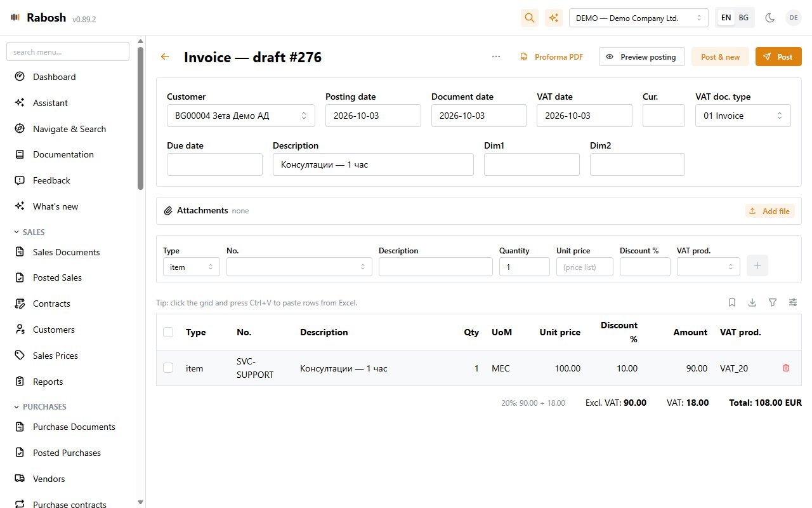Collapse the PURCHASES sidebar section
The height and width of the screenshot is (508, 812).
(x=40, y=406)
